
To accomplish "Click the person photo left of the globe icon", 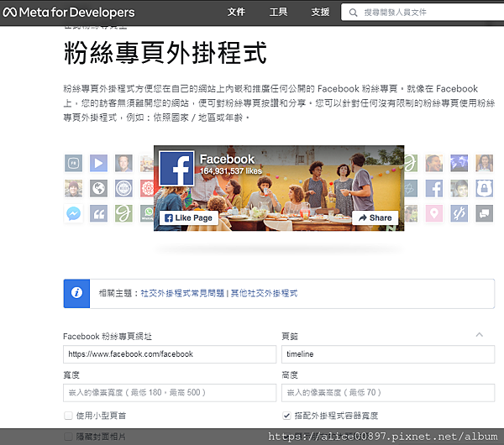I will pyautogui.click(x=73, y=188).
